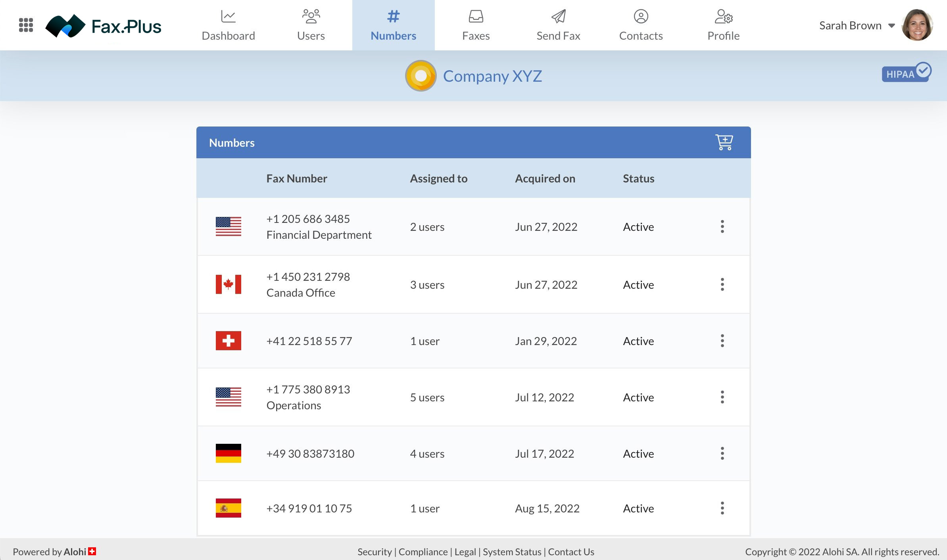Switch to the Faxes tab
Image resolution: width=947 pixels, height=560 pixels.
pyautogui.click(x=475, y=25)
